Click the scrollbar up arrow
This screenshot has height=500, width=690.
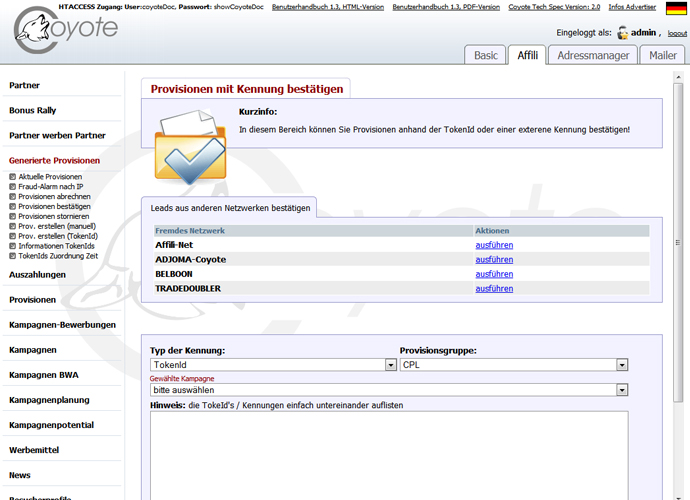coord(678,77)
